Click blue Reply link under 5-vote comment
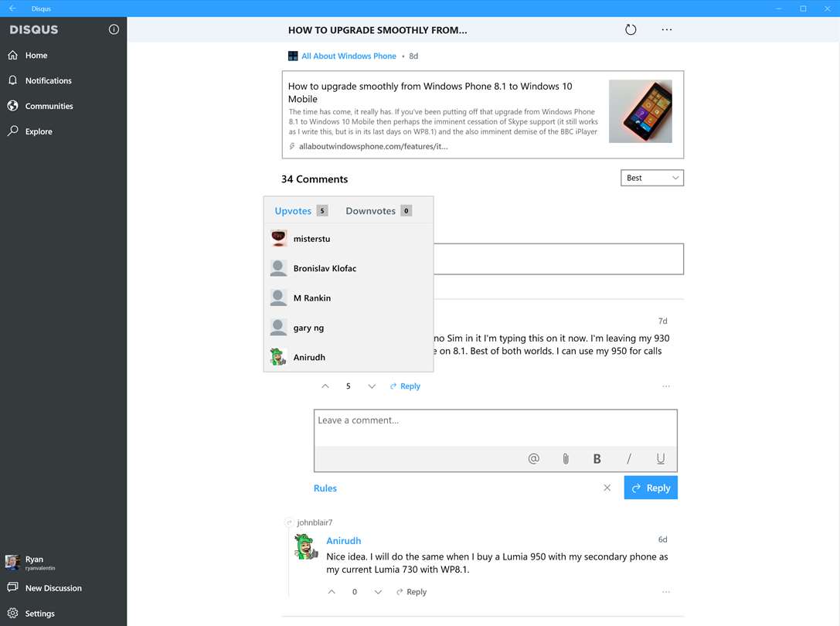 (405, 386)
